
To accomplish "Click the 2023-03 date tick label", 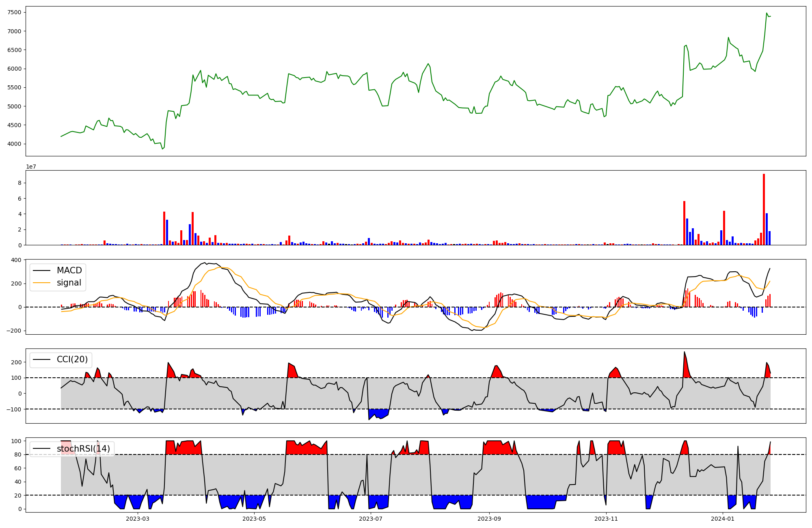I will pyautogui.click(x=138, y=519).
